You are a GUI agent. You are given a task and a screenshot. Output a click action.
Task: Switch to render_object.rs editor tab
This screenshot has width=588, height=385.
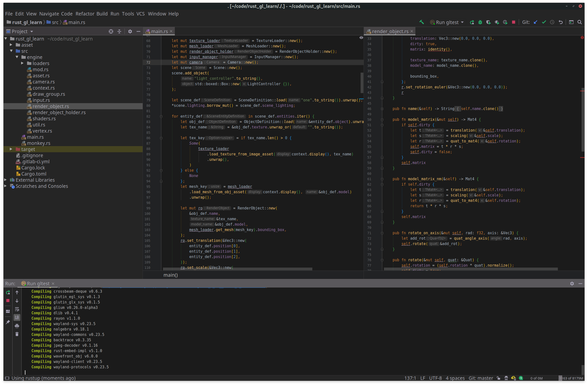[390, 31]
